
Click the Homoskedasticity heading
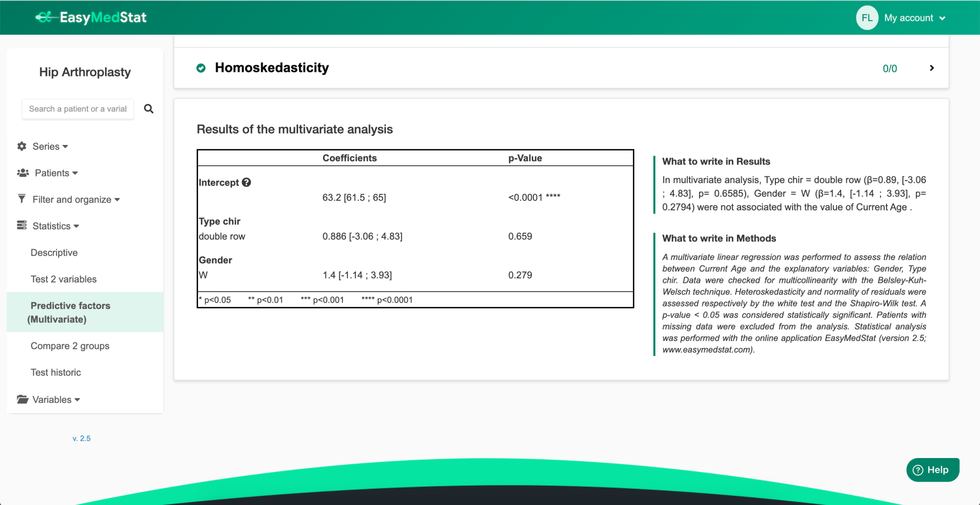click(x=272, y=68)
